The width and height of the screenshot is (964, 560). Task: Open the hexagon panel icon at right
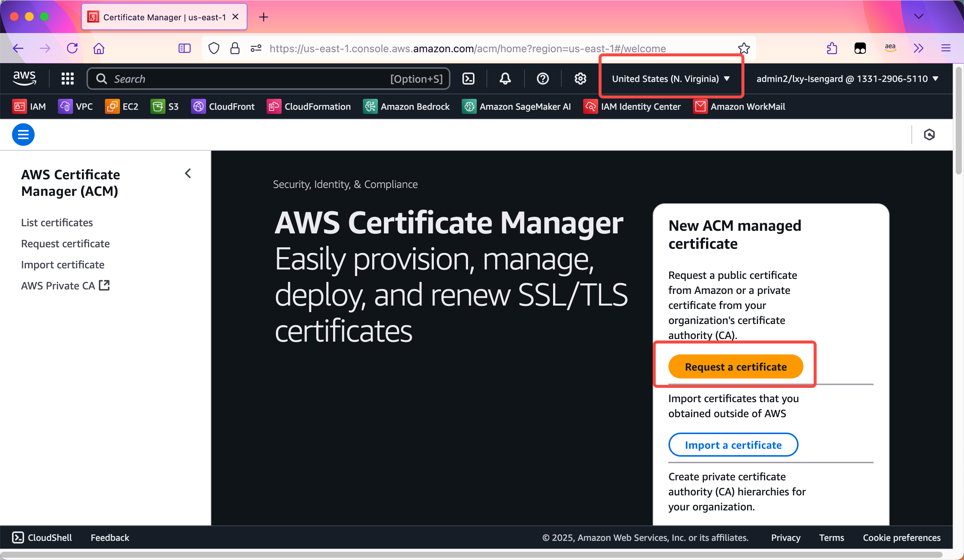point(929,135)
